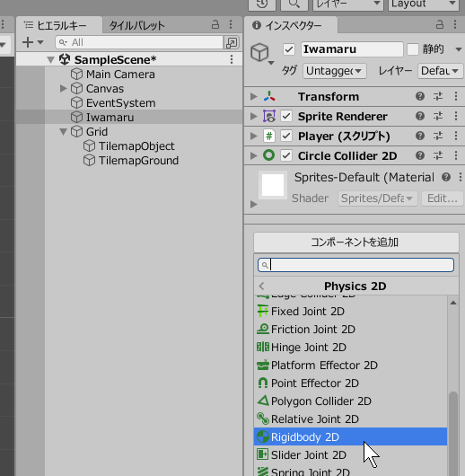Open the Untagged tag dropdown

[x=335, y=71]
